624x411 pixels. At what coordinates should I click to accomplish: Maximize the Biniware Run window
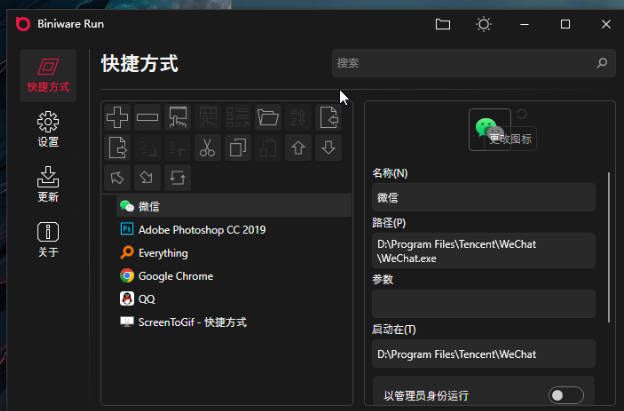[x=565, y=24]
